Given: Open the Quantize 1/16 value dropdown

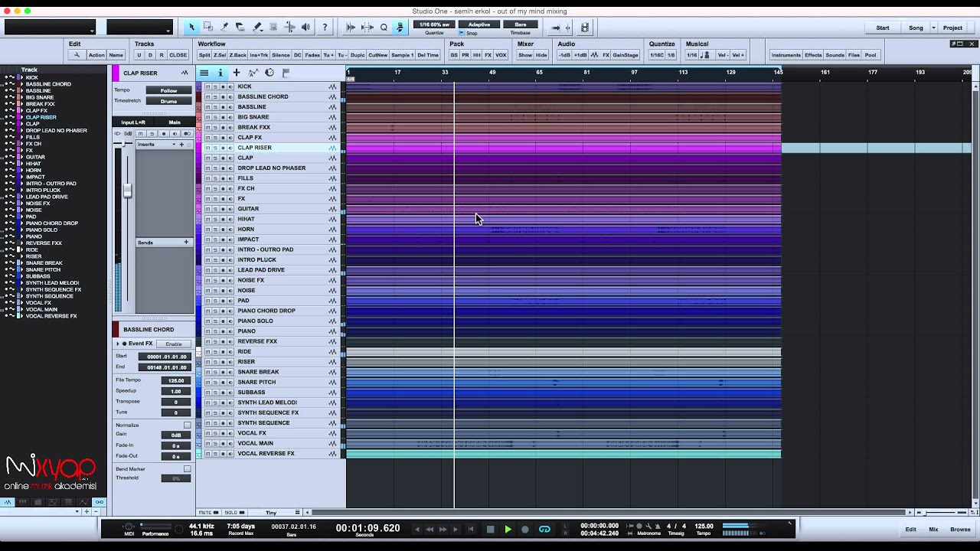Looking at the screenshot, I should pyautogui.click(x=434, y=24).
